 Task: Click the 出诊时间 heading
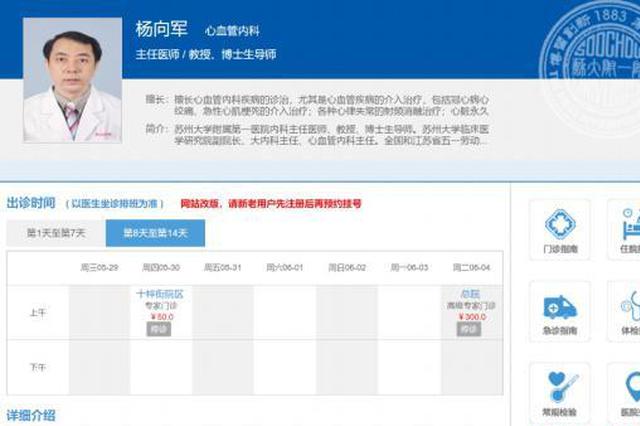[31, 203]
